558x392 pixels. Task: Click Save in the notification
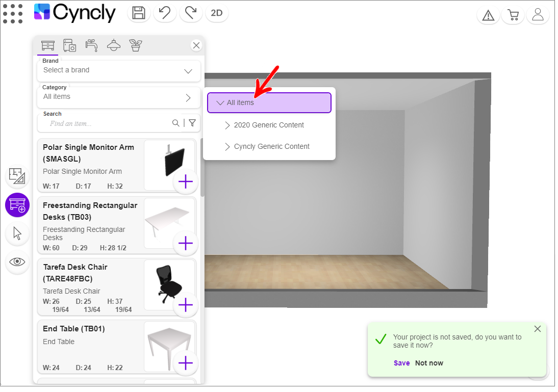coord(402,363)
